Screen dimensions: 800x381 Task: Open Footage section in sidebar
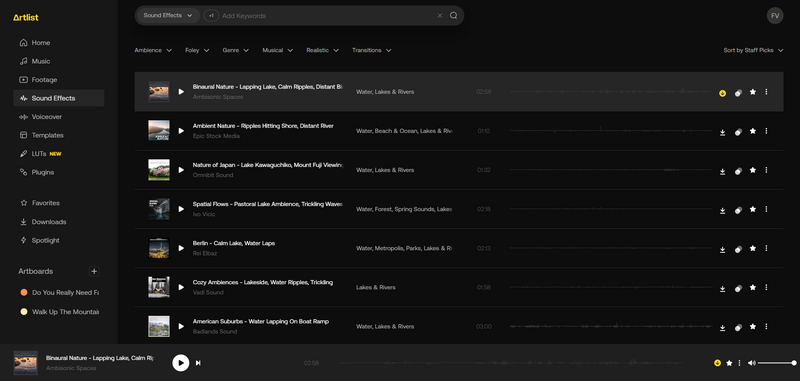click(59, 80)
